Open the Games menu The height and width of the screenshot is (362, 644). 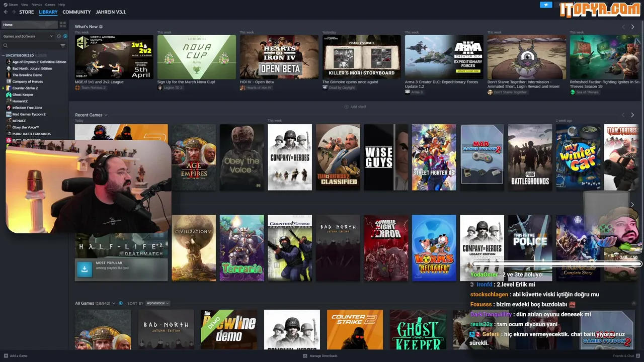tap(50, 5)
